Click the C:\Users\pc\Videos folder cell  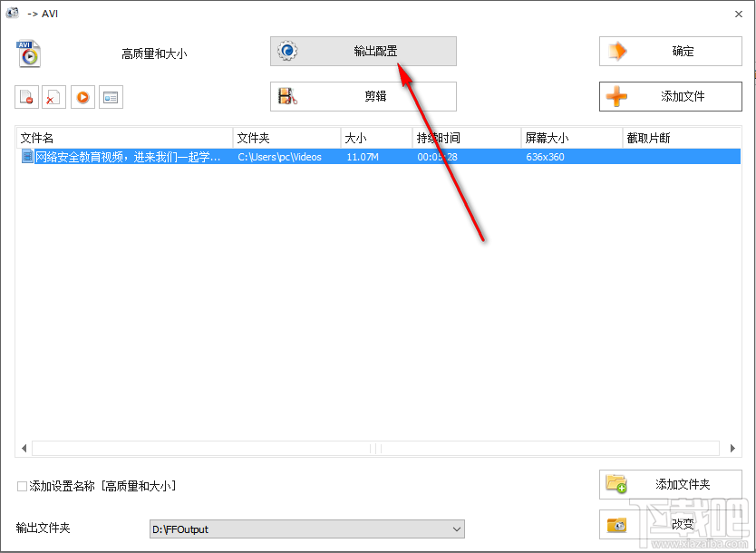click(x=279, y=157)
